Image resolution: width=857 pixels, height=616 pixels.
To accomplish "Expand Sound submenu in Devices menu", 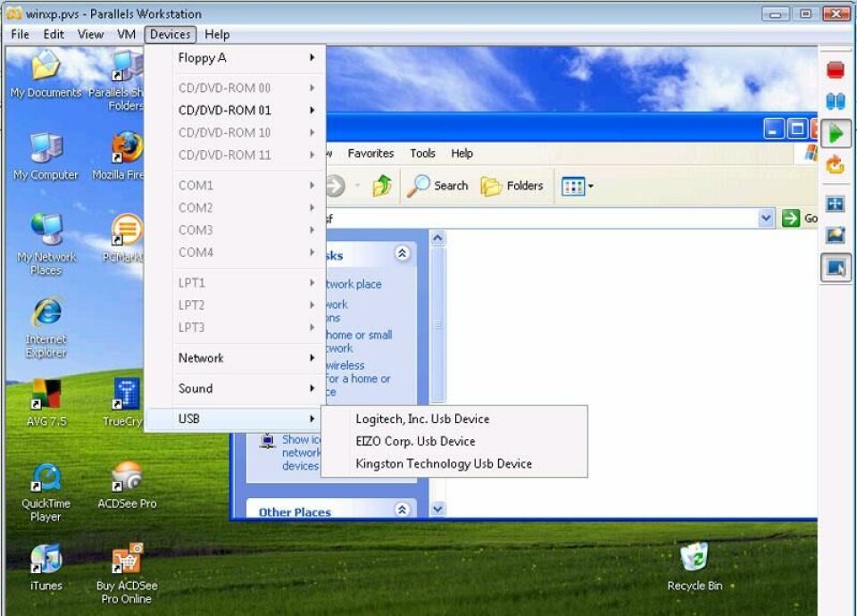I will 236,388.
